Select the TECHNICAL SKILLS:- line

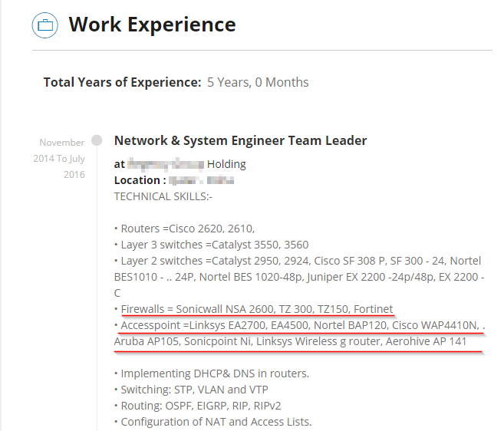(163, 196)
